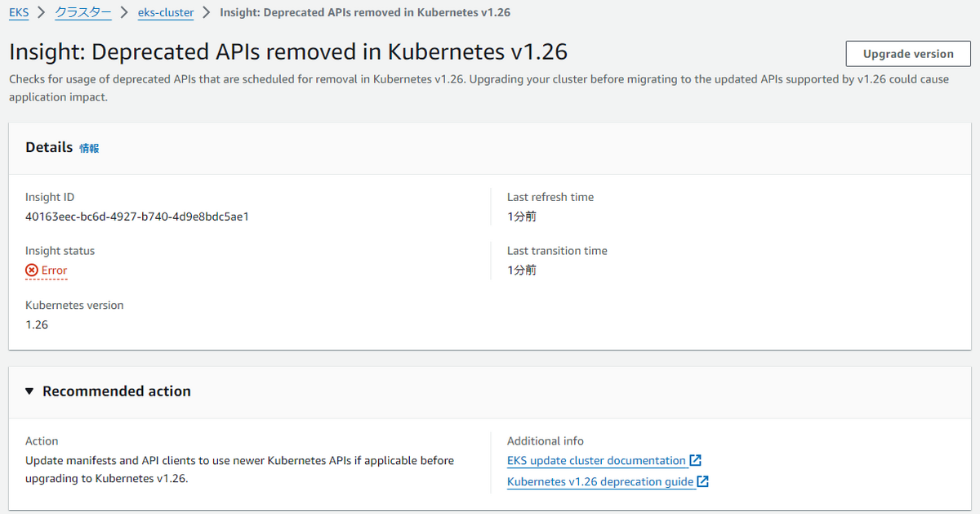Open Kubernetes v1.26 deprecation guide link
This screenshot has height=514, width=980.
pyautogui.click(x=600, y=482)
